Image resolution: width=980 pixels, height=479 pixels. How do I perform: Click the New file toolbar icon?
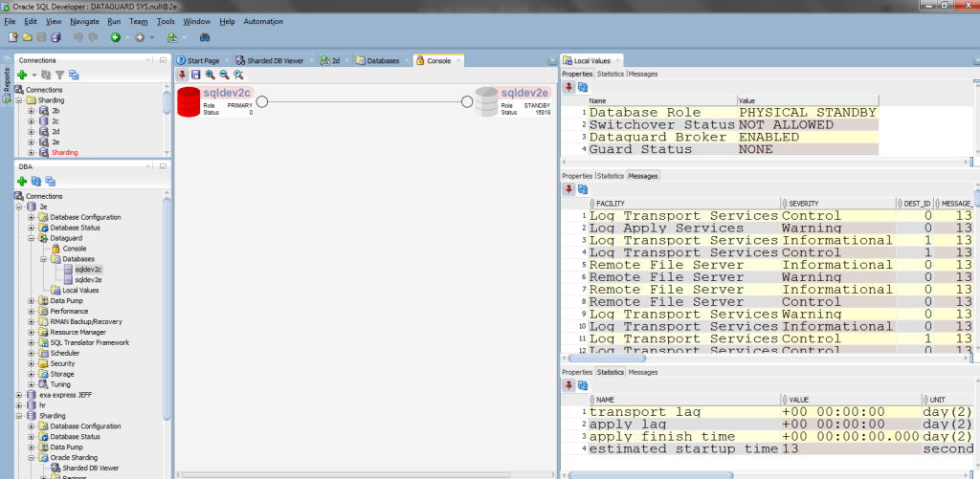point(12,37)
